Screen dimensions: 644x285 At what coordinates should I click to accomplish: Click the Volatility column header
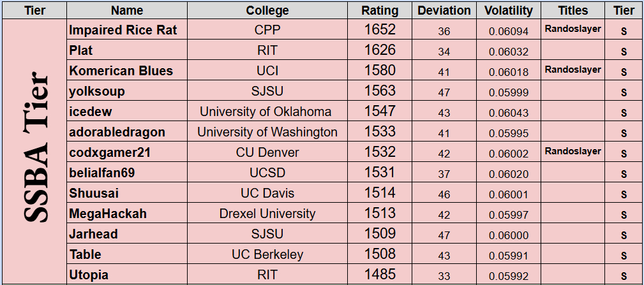pos(508,10)
